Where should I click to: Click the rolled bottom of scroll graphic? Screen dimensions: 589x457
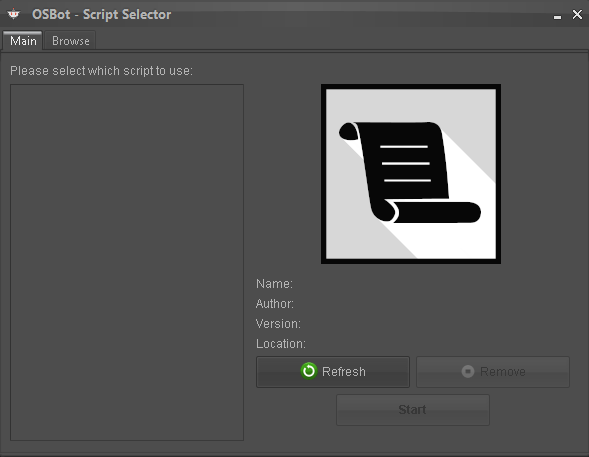(432, 212)
